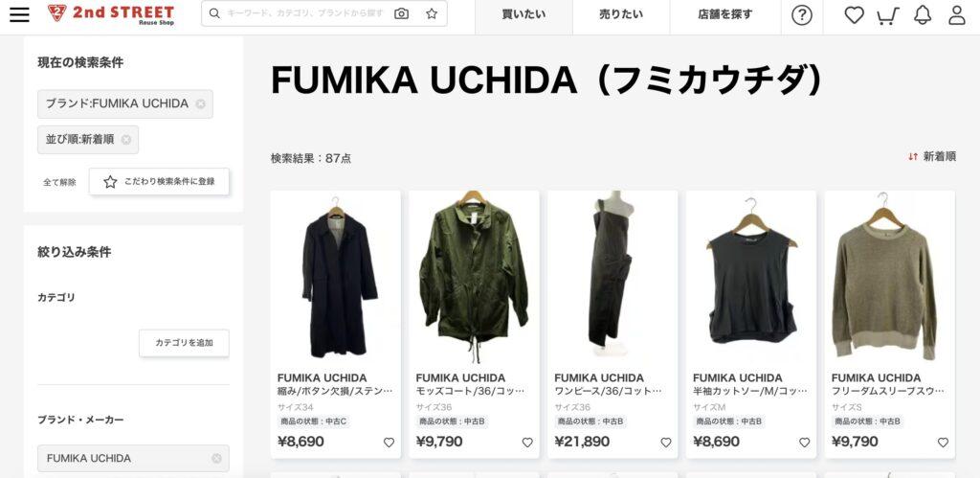The height and width of the screenshot is (478, 980).
Task: Open the favorites heart in header
Action: point(854,15)
